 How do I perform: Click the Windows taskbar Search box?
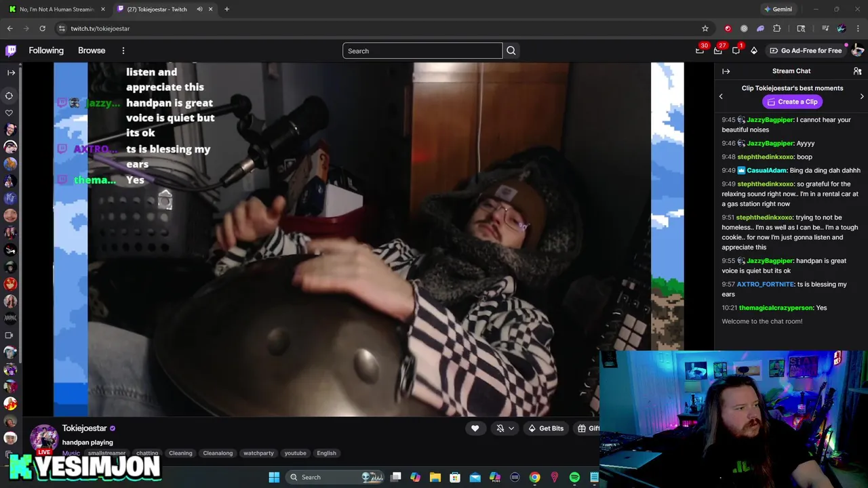(x=336, y=477)
